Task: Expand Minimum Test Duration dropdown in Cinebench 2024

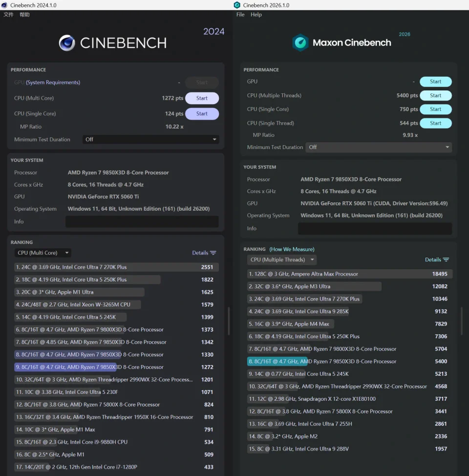Action: pos(150,139)
